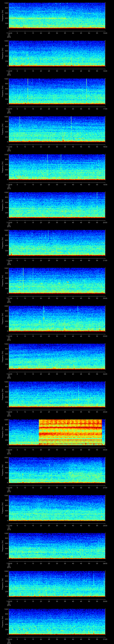114x644 pixels.
Task: Click the spectrogram panel starting at 7:23:00
Action: [x=57, y=357]
